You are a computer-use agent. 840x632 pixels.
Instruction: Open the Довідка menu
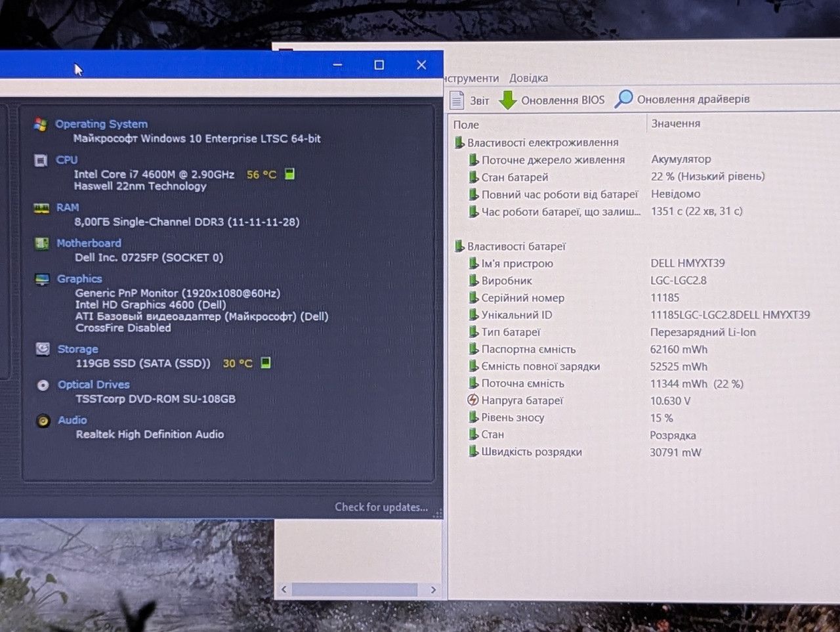point(528,78)
